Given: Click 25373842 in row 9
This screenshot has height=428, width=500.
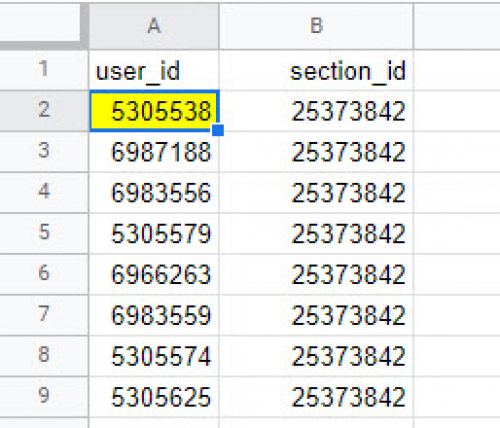Looking at the screenshot, I should [x=316, y=396].
